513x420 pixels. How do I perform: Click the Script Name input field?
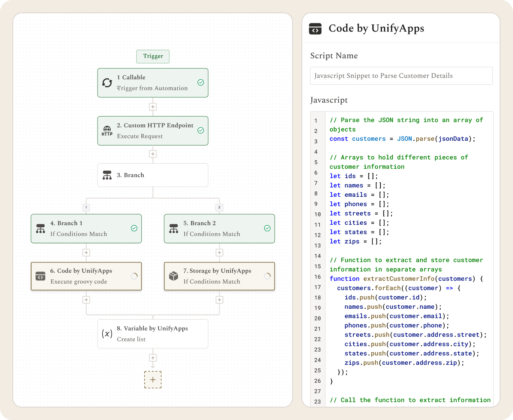point(401,76)
